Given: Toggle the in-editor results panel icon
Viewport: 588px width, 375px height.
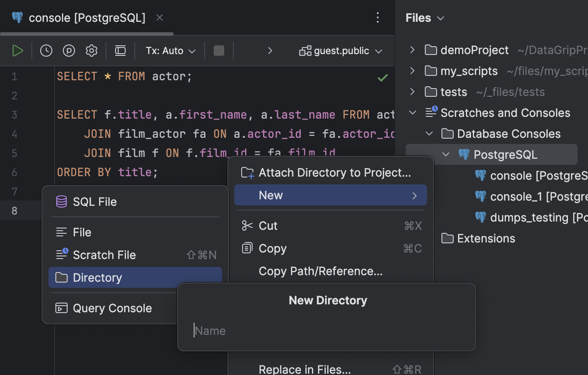Looking at the screenshot, I should point(120,50).
